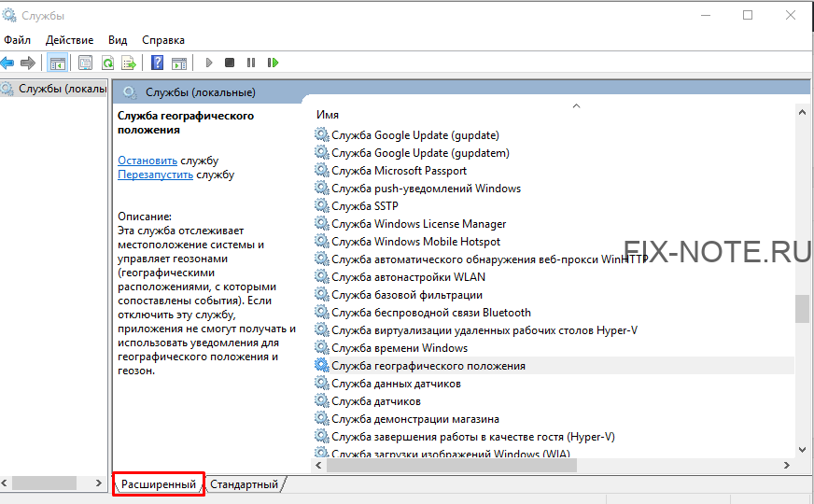The height and width of the screenshot is (504, 814).
Task: Click the Перезапустить service link
Action: click(155, 175)
